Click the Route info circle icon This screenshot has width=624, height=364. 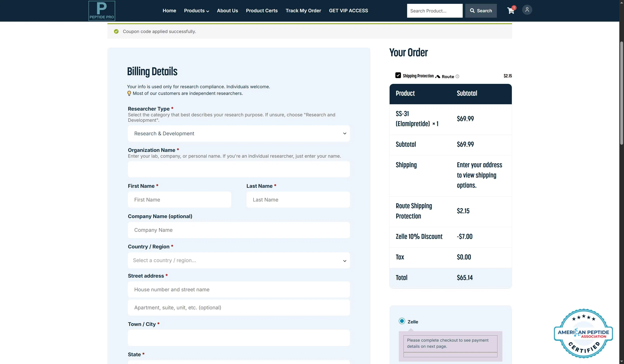457,76
